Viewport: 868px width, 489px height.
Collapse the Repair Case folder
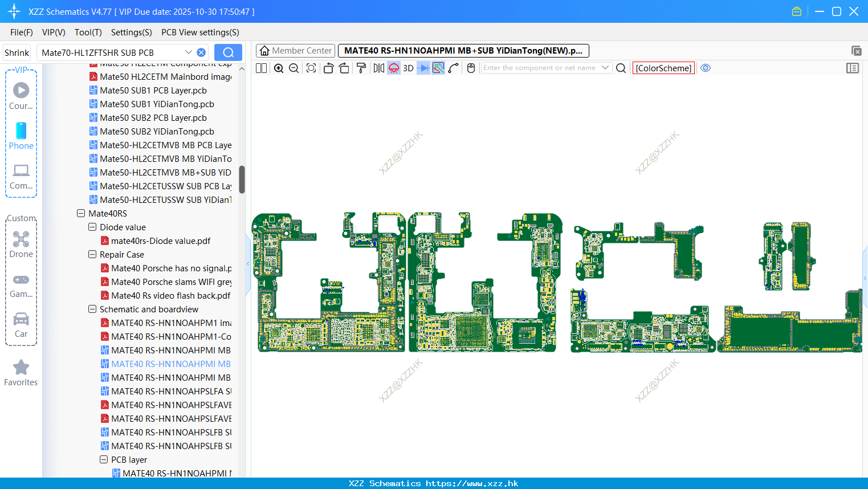click(92, 255)
